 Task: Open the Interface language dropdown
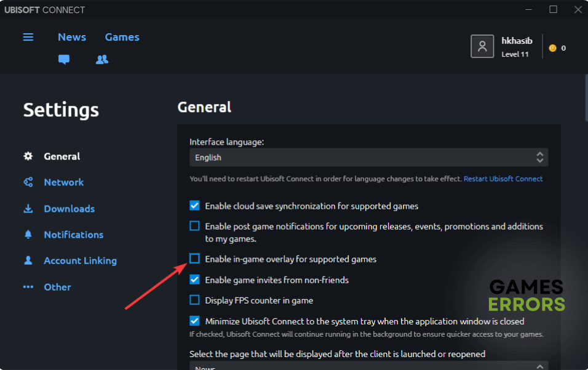click(368, 158)
